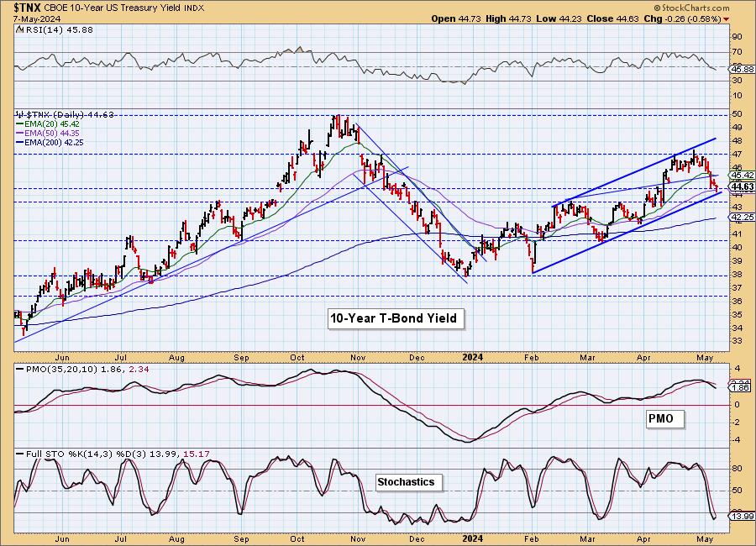Select the Open 44.73 value

point(454,18)
